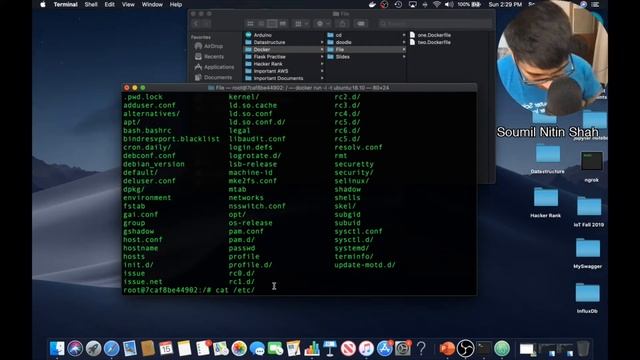The image size is (640, 360).
Task: Select Recents in Finder sidebar
Action: coord(209,56)
